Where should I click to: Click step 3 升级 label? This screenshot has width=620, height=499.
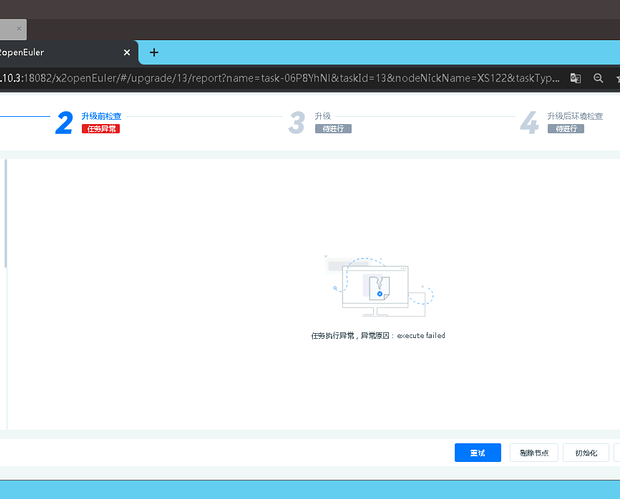[322, 116]
